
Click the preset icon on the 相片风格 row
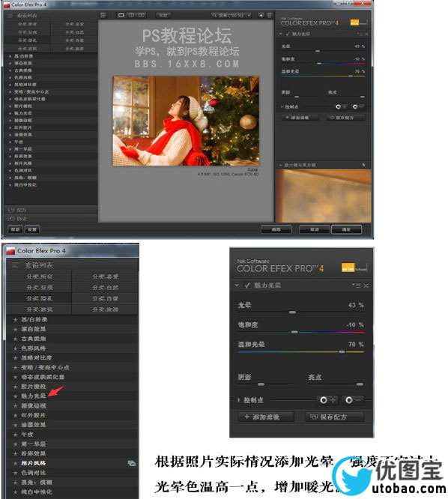click(x=131, y=463)
